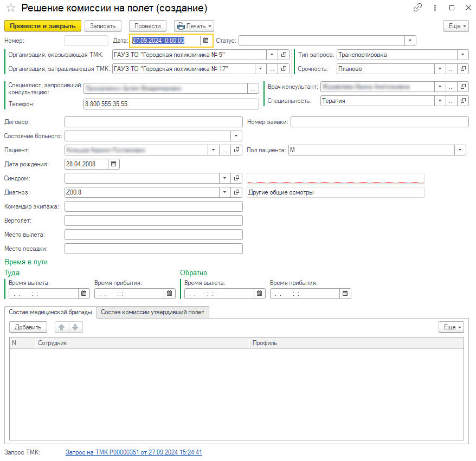
Task: Move row down with arrow icon
Action: (x=75, y=327)
